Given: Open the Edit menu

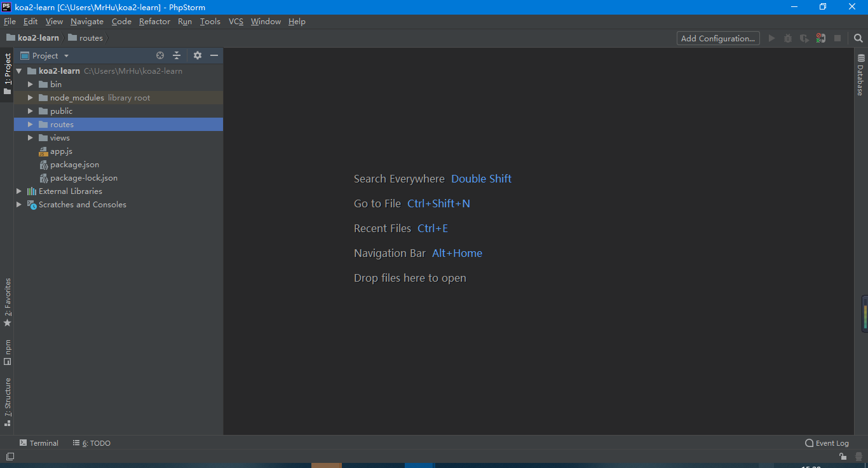Looking at the screenshot, I should (x=31, y=22).
